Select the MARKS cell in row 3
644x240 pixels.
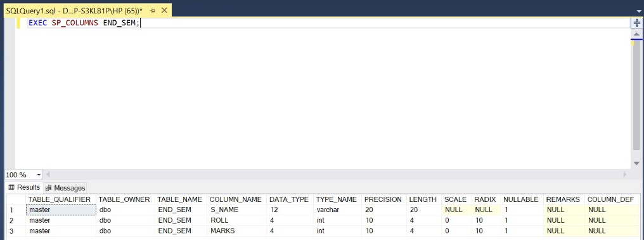237,231
